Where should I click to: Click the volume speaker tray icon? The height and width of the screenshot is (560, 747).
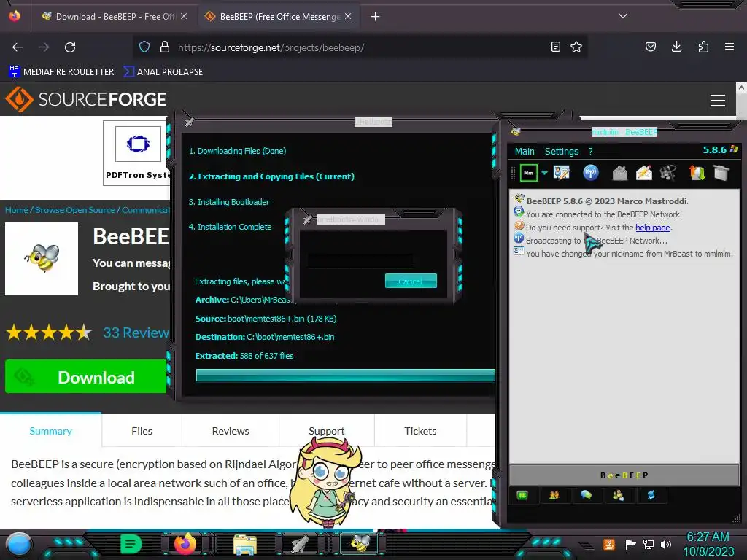[x=666, y=544]
